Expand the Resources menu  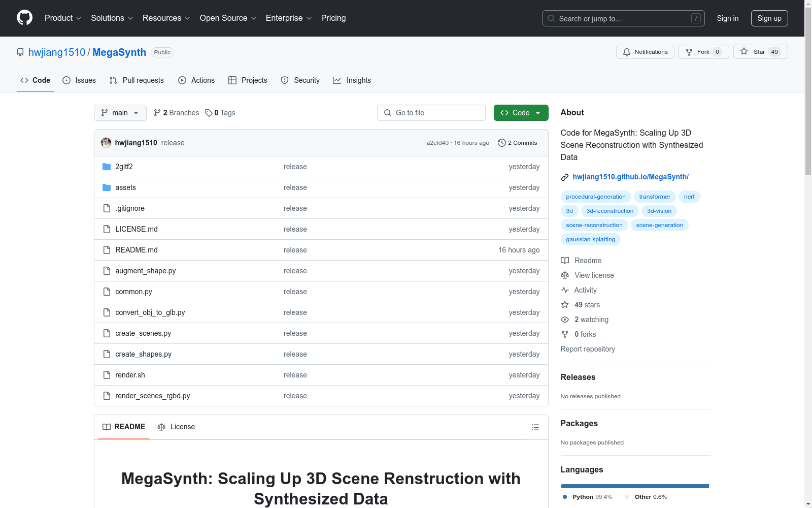pos(166,18)
